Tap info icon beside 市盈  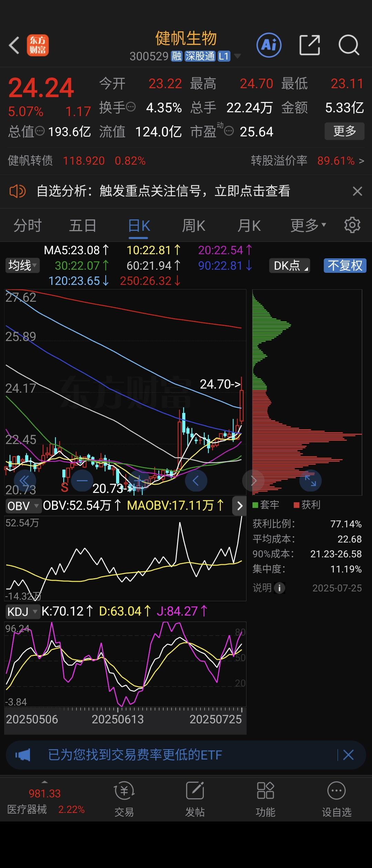229,131
